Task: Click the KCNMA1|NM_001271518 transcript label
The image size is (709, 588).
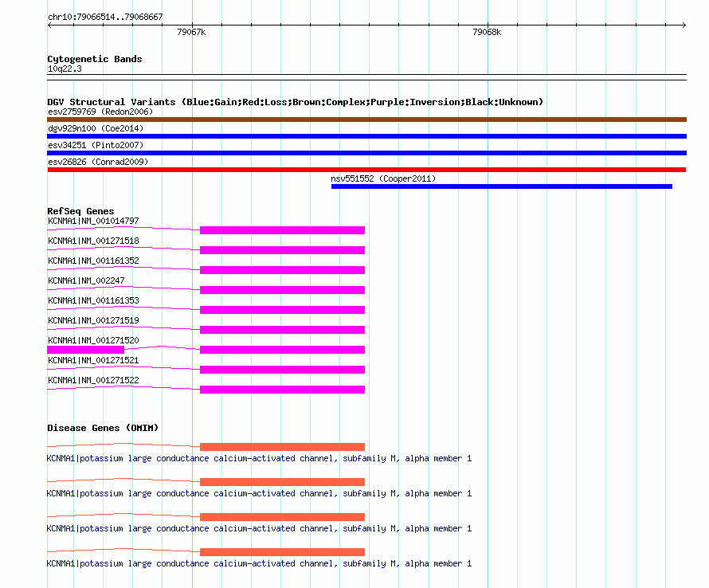Action: pos(93,241)
